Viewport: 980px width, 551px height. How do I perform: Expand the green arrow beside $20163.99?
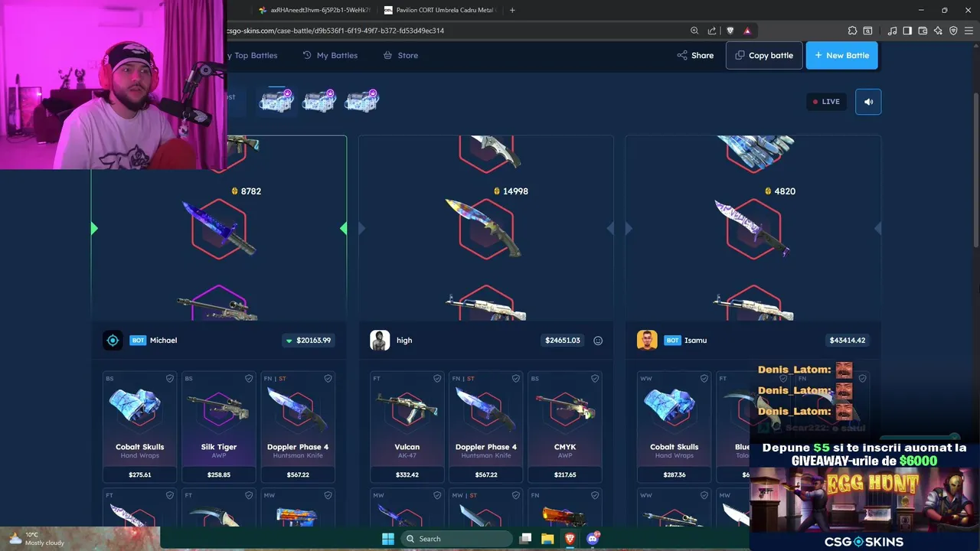click(x=289, y=341)
